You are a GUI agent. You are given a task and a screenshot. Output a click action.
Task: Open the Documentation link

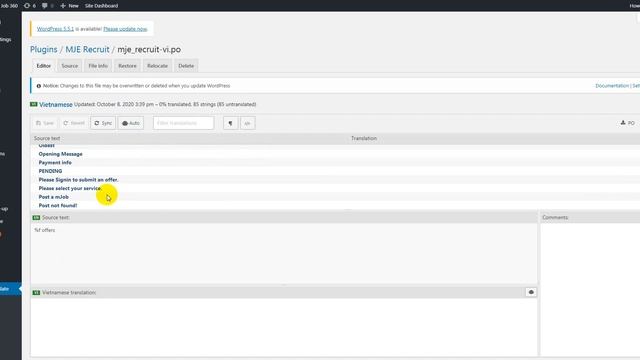pyautogui.click(x=612, y=86)
